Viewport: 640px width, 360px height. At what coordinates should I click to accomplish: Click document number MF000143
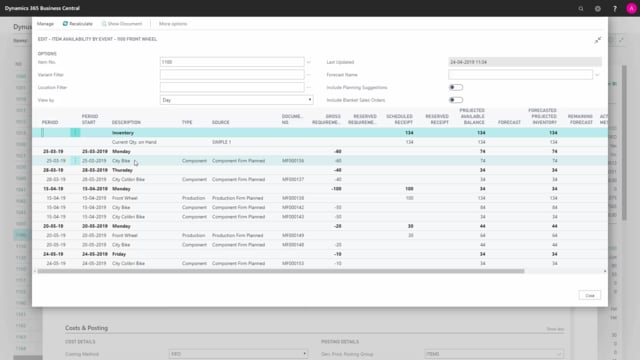pyautogui.click(x=293, y=217)
